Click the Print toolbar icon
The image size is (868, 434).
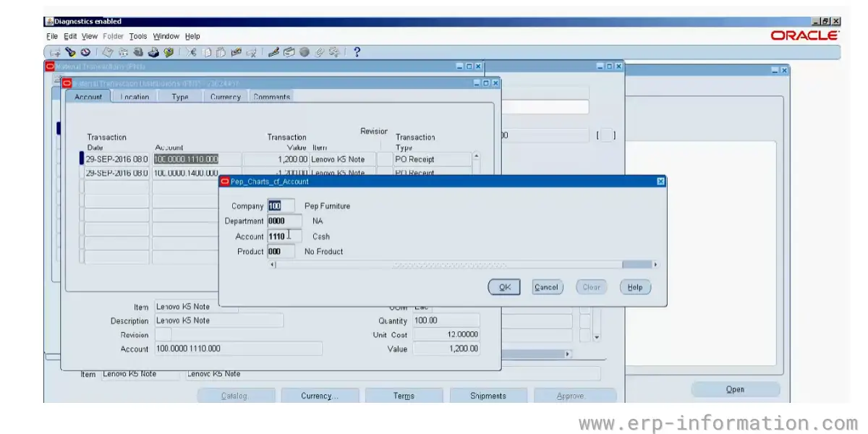click(153, 52)
